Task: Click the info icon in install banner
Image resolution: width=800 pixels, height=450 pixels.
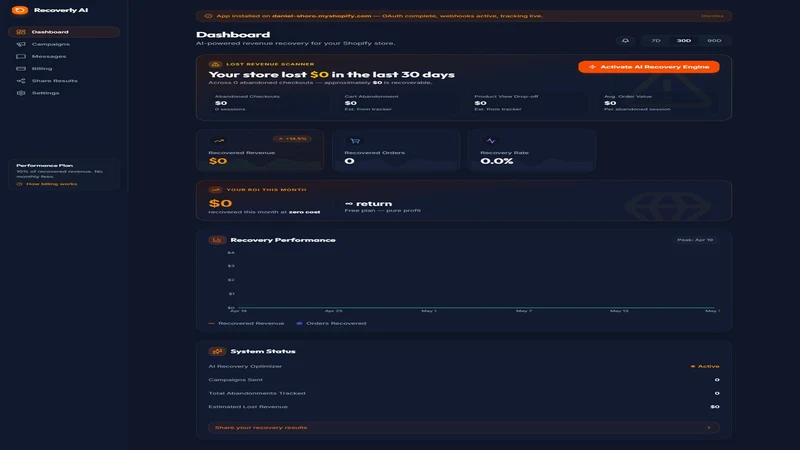Action: pos(208,16)
